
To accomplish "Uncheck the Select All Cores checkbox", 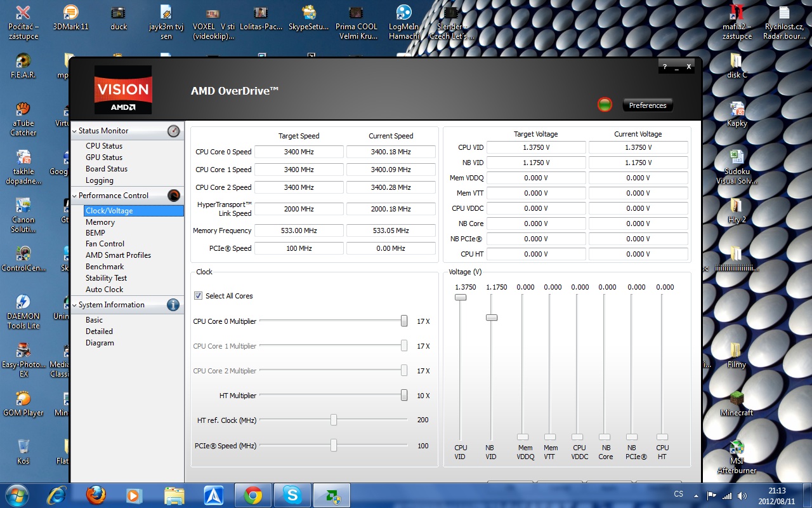I will (x=198, y=296).
